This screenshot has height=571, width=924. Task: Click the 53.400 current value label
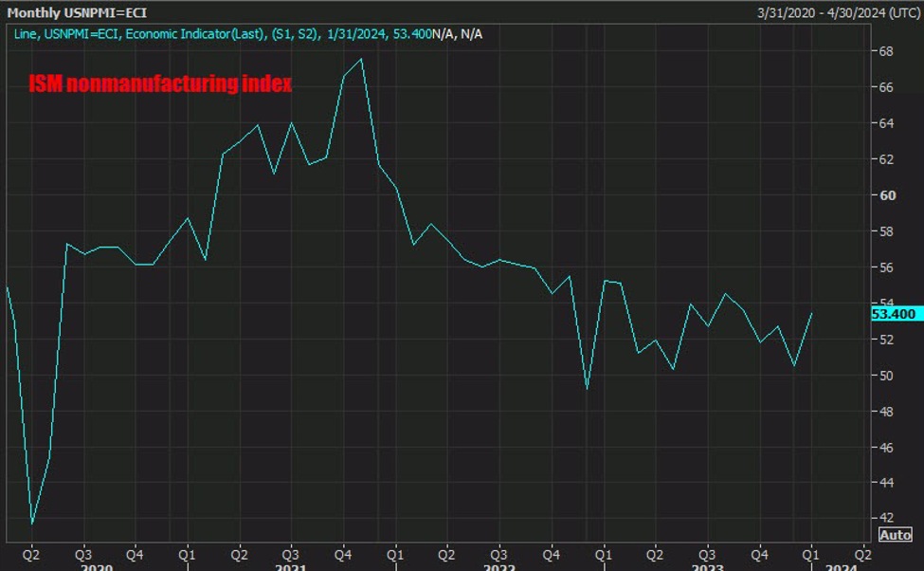click(894, 314)
